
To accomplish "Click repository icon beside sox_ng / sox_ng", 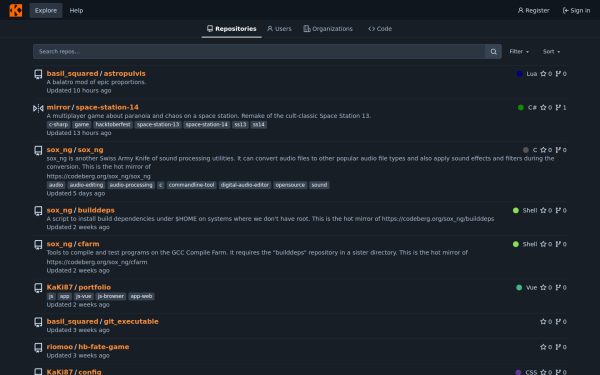I will click(38, 150).
